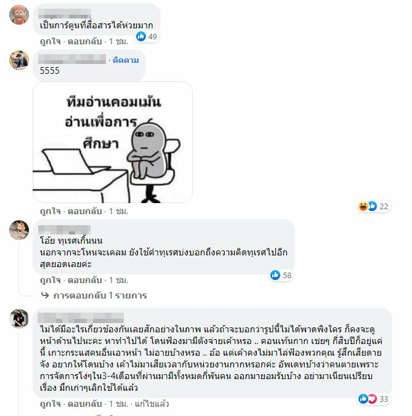
Task: Click the laughing reaction icon showing 22
Action: click(363, 206)
